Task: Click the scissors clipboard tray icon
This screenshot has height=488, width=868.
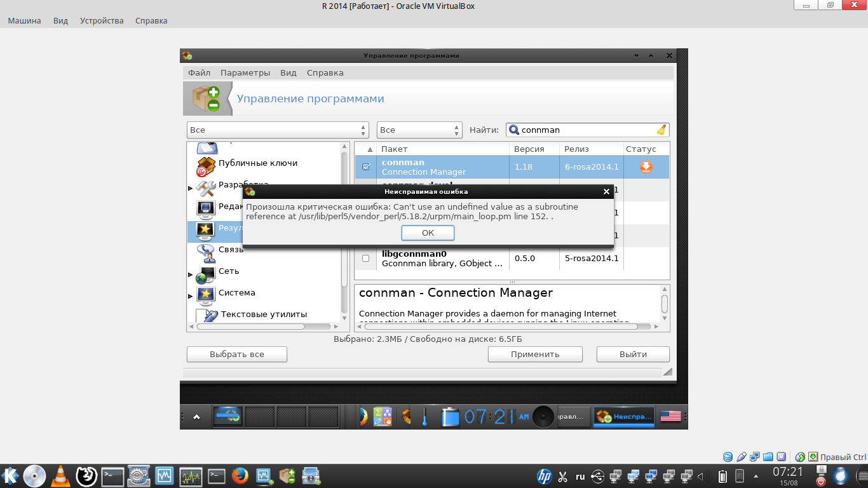Action: (x=562, y=476)
